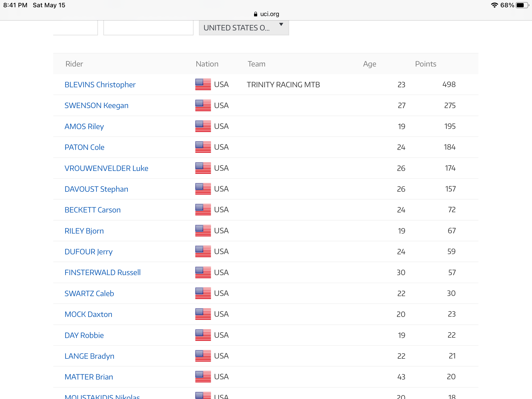Click the flag icon next to DUFOUR Jerry
The width and height of the screenshot is (532, 399).
(203, 251)
